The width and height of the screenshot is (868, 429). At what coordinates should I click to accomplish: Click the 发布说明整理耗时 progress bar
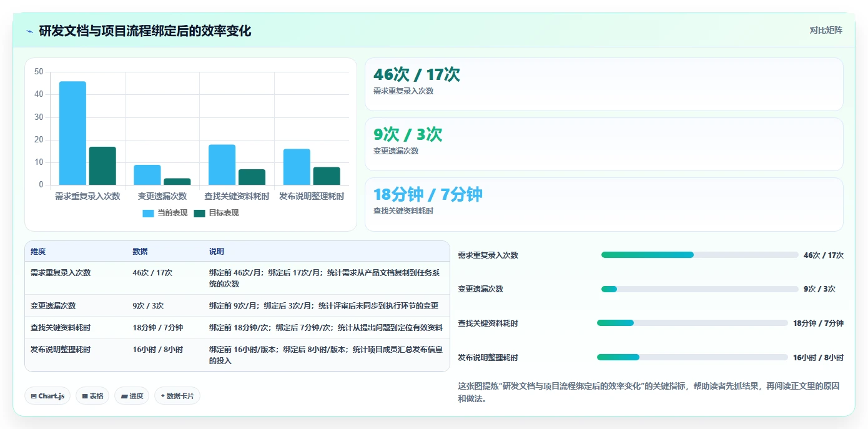tap(693, 357)
